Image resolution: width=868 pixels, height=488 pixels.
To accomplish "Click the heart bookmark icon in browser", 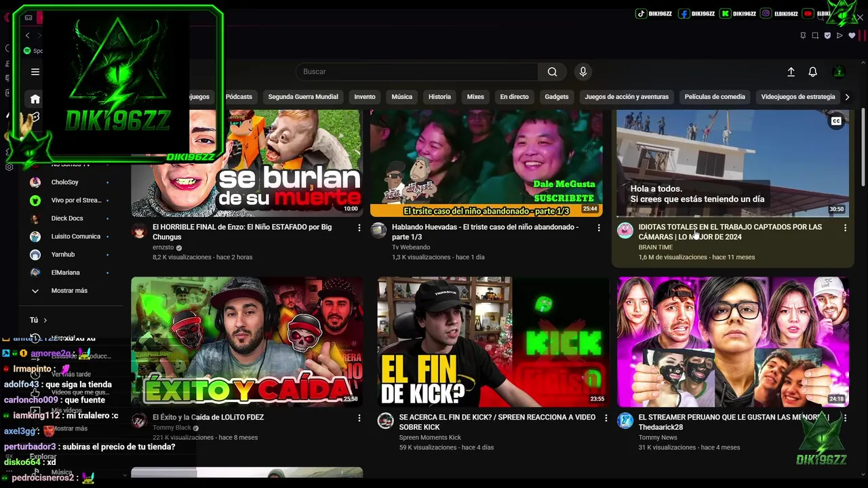I will (x=852, y=35).
